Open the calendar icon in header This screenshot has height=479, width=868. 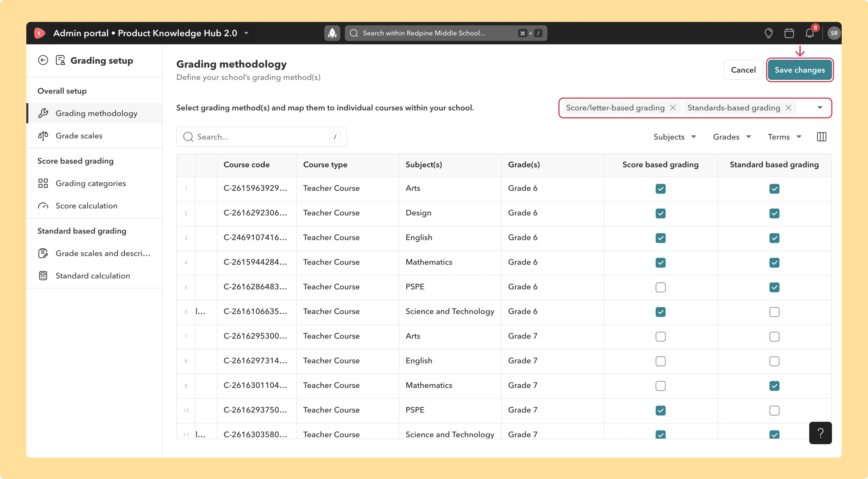789,33
